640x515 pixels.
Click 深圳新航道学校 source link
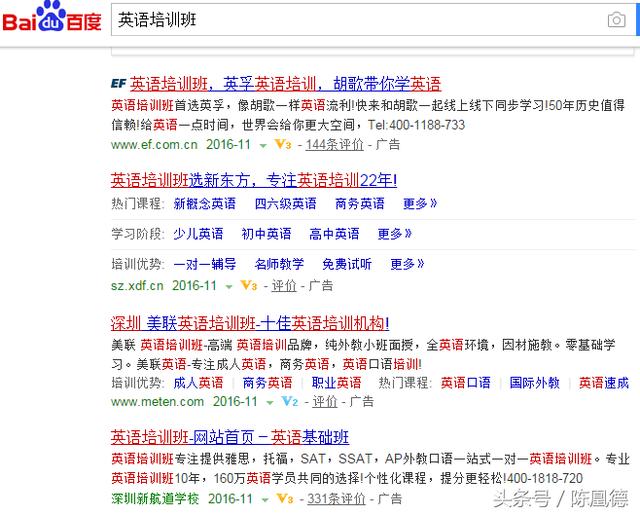tap(155, 499)
